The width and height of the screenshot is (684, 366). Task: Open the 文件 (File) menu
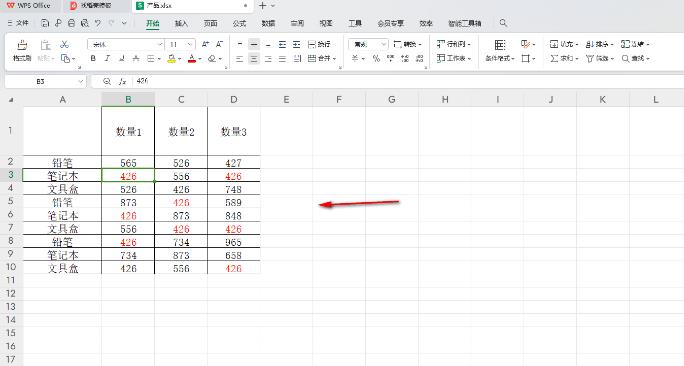point(18,23)
